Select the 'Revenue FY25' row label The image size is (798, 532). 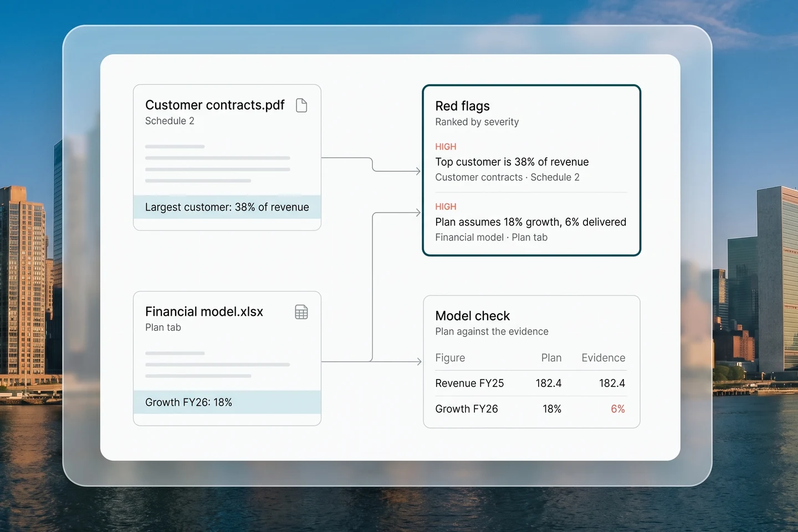click(470, 383)
